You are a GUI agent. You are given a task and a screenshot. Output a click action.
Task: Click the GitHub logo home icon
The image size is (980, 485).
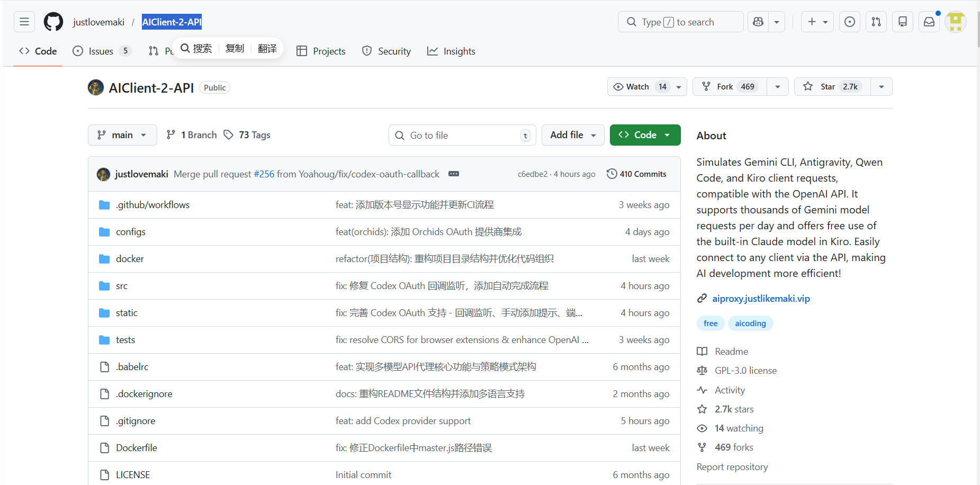(x=53, y=22)
